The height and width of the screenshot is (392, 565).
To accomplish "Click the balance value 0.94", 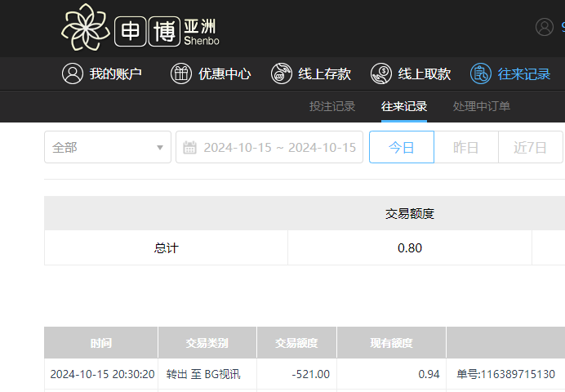I will [429, 374].
